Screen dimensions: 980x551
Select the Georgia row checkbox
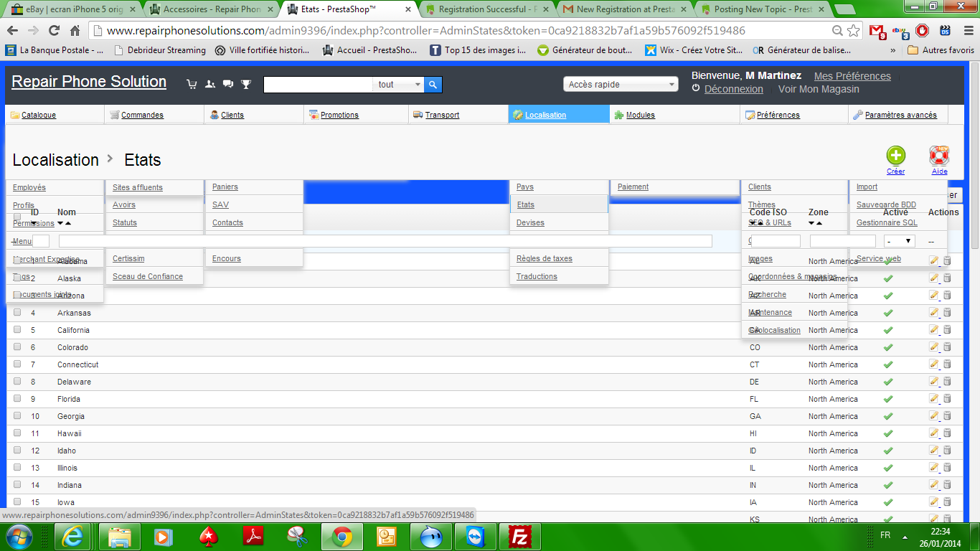pos(17,415)
